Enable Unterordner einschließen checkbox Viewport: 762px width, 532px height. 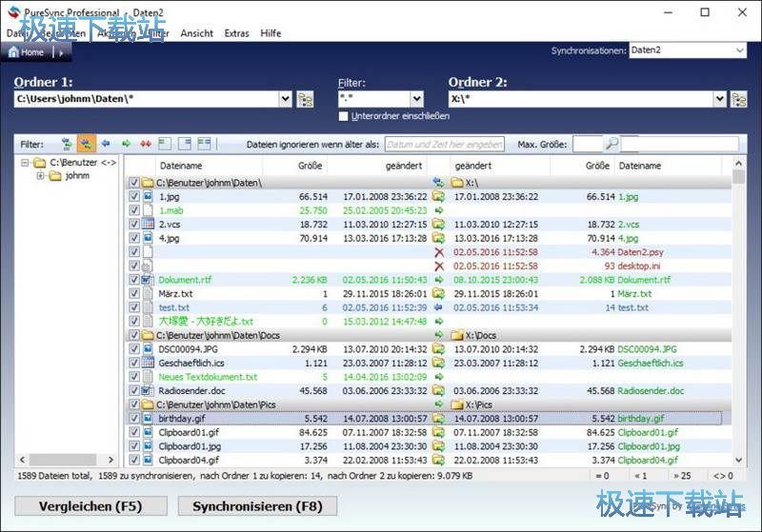pyautogui.click(x=344, y=116)
